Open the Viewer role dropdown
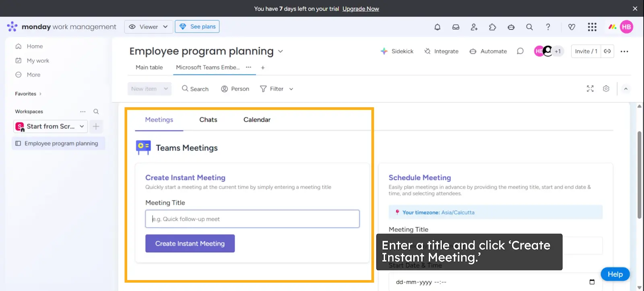Screen dimensions: 644x291 (x=149, y=27)
